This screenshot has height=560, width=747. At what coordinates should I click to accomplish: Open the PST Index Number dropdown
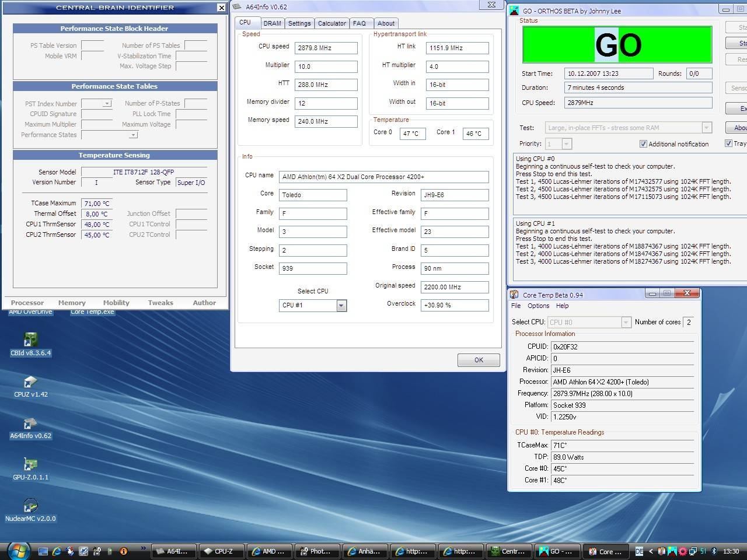(x=107, y=104)
